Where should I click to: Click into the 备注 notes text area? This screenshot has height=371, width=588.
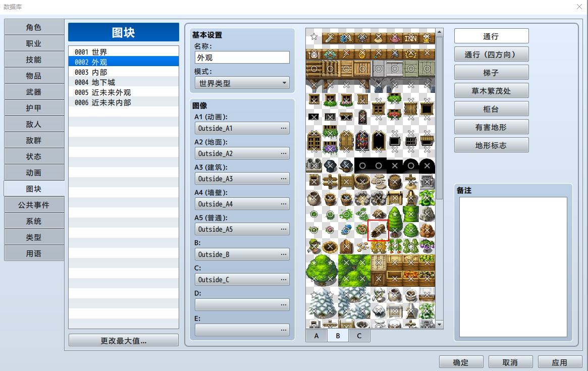(513, 267)
